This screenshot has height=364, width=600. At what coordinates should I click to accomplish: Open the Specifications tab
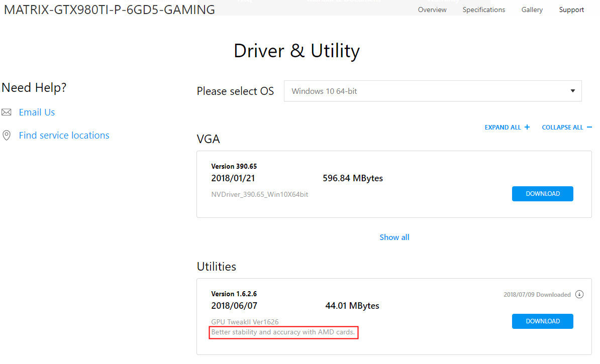484,10
